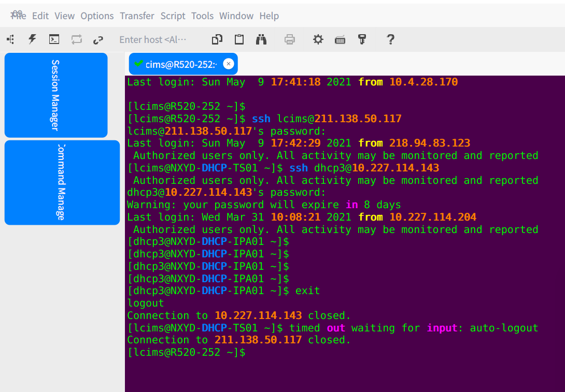Click the Session Manager toolbar icon

(10, 39)
